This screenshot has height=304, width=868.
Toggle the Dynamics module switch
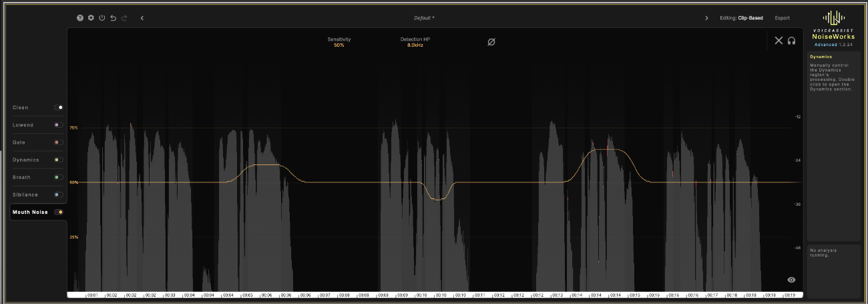point(59,160)
